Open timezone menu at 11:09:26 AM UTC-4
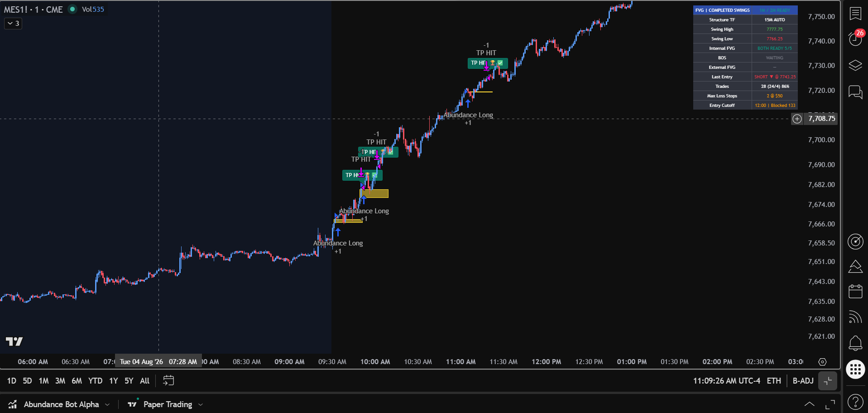The width and height of the screenshot is (868, 413). (x=726, y=381)
